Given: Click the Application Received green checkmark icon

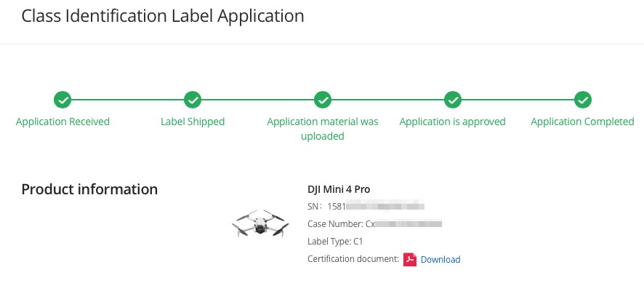Looking at the screenshot, I should click(63, 100).
